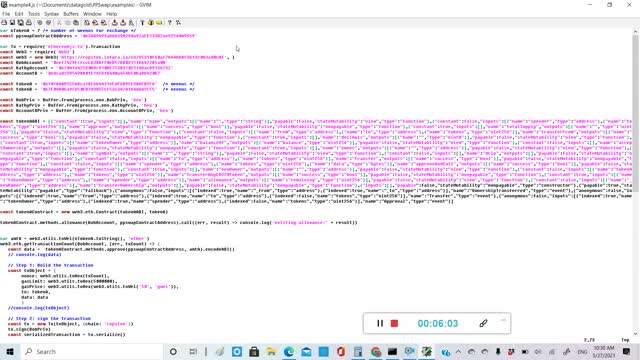640x360 pixels.
Task: Open the Tools menu
Action: 34,14
